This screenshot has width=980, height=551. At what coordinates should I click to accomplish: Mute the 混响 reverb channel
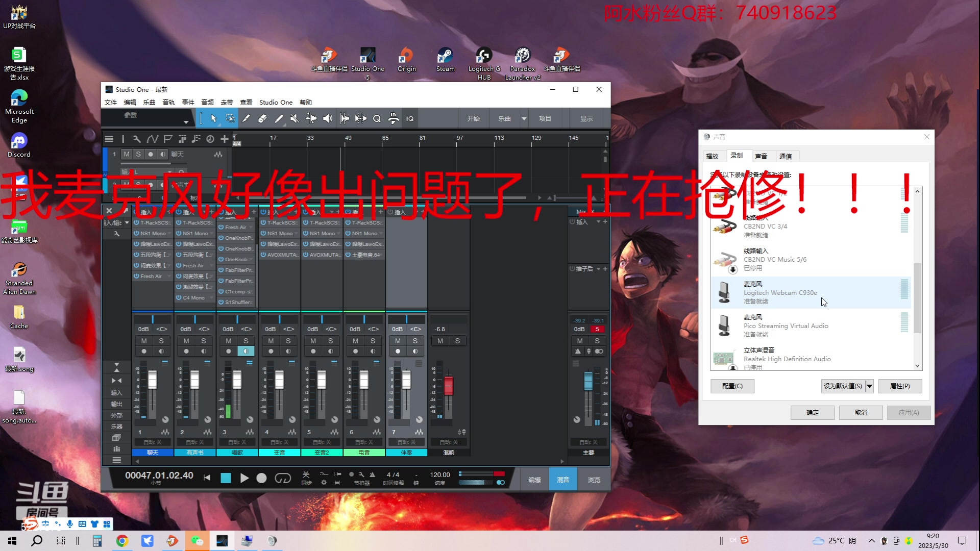point(440,341)
